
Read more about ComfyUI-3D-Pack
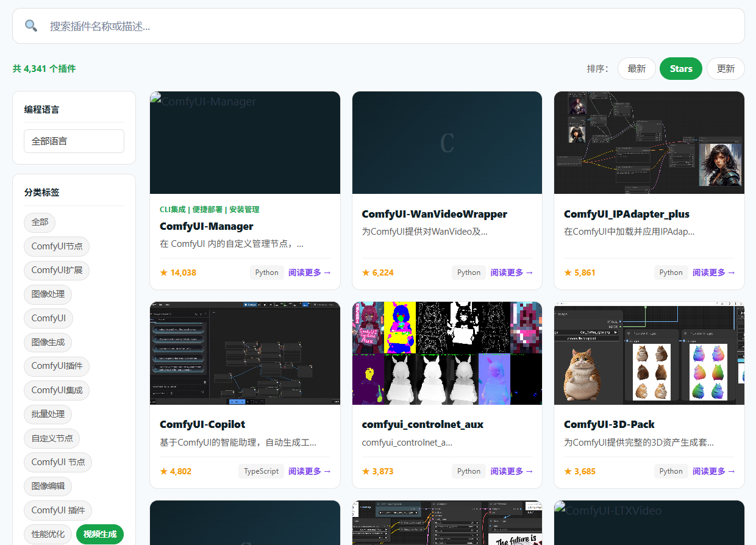[x=714, y=471]
